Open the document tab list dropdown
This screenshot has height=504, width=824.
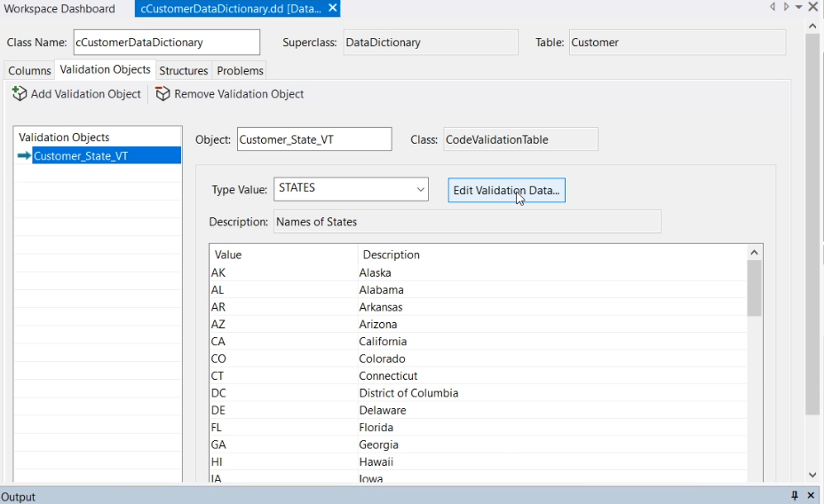(x=798, y=7)
